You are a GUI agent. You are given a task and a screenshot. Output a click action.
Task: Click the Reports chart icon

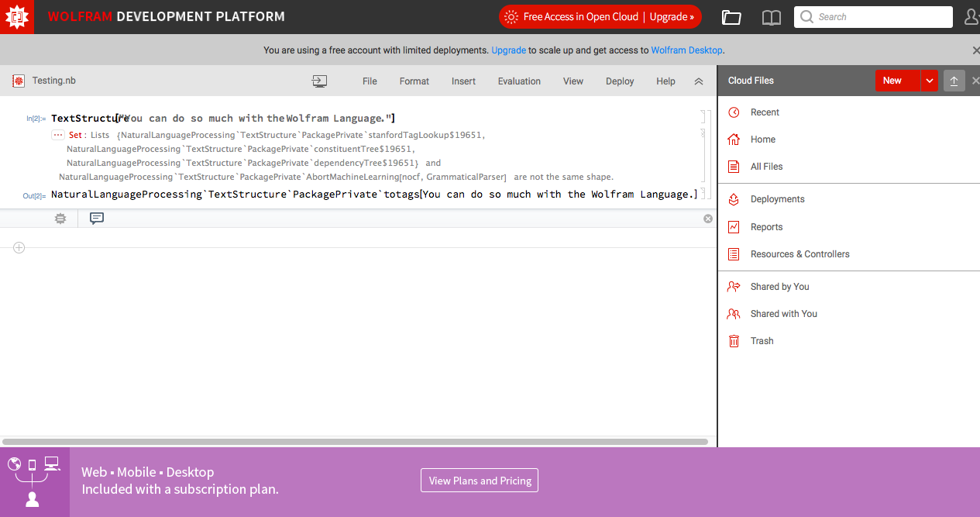pyautogui.click(x=734, y=227)
